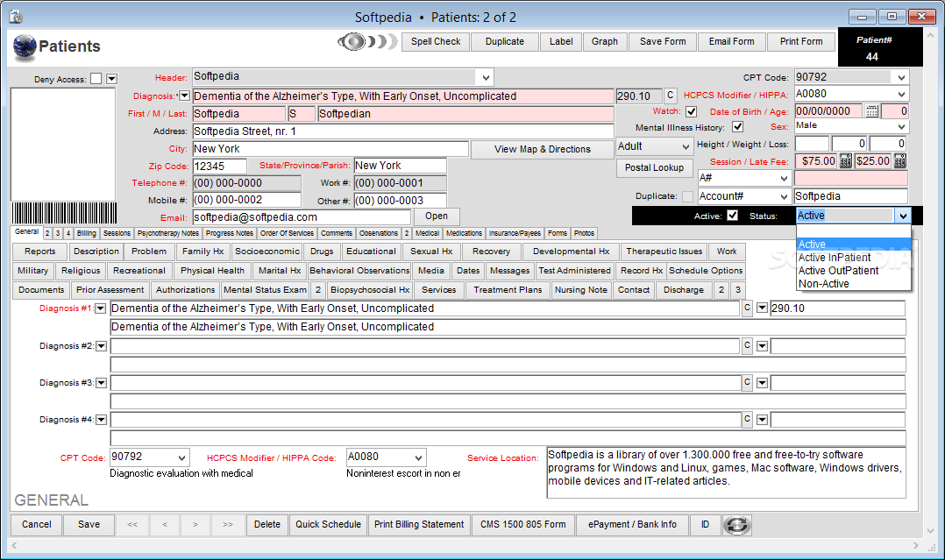Open the Treatment Plans section button
This screenshot has height=560, width=945.
point(508,290)
